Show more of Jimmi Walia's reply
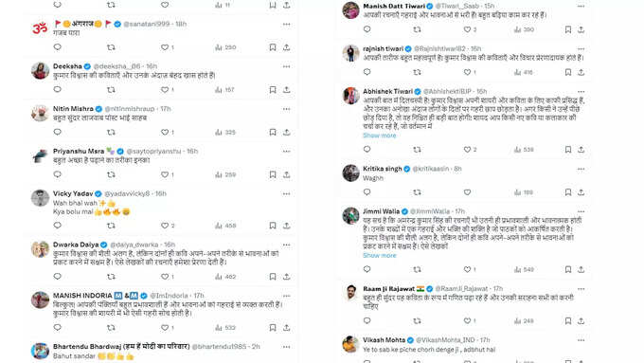This screenshot has height=363, width=644. click(x=380, y=255)
